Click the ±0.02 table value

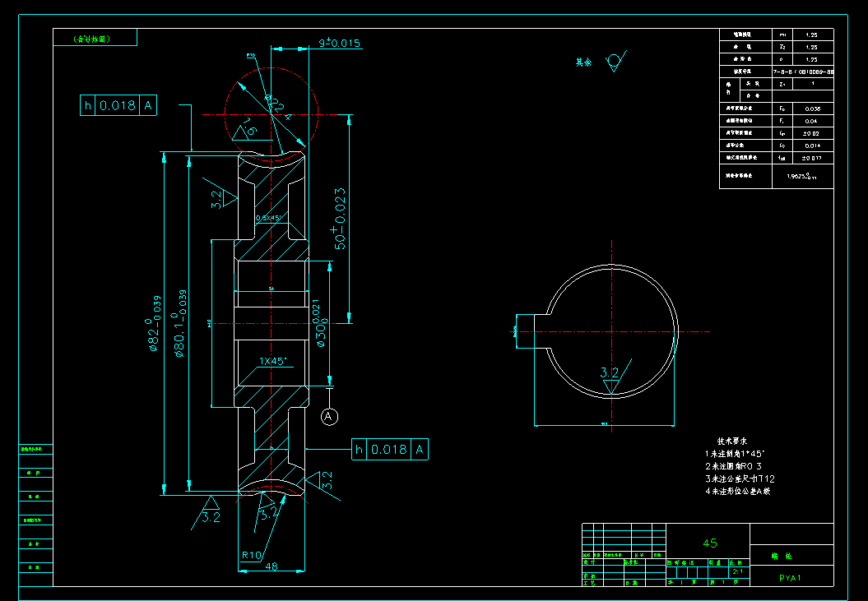click(x=813, y=133)
